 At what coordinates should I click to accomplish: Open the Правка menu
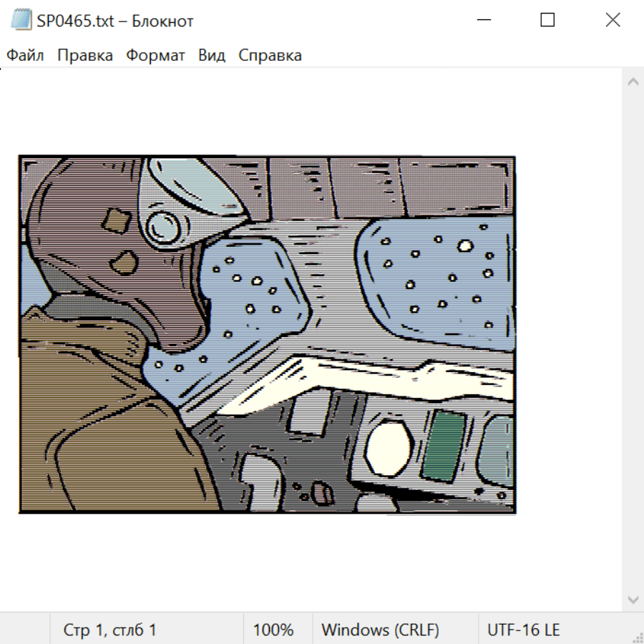(84, 56)
